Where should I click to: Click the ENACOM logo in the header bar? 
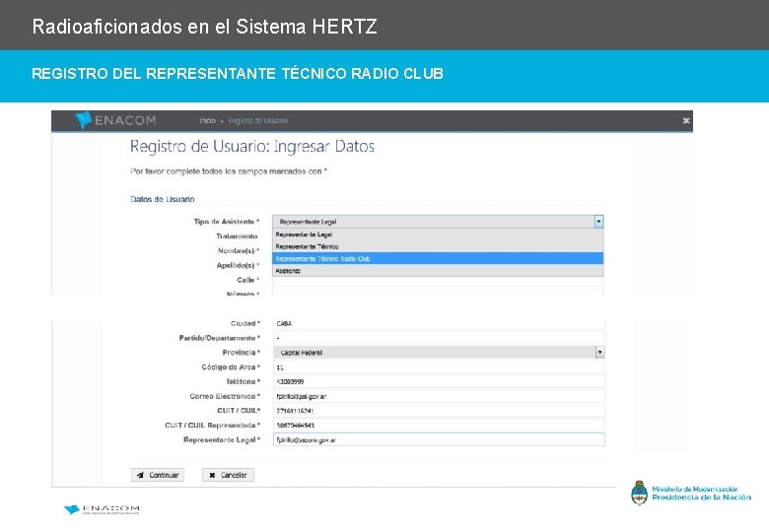tap(115, 120)
